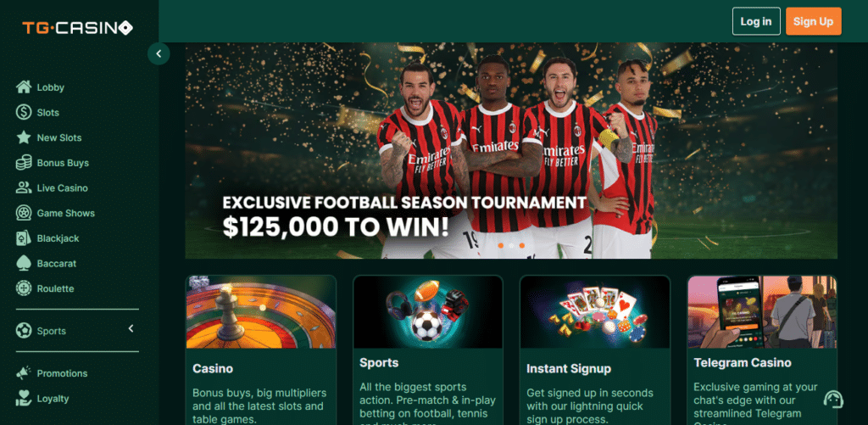Image resolution: width=868 pixels, height=425 pixels.
Task: Open the support headset chat icon
Action: pyautogui.click(x=833, y=399)
